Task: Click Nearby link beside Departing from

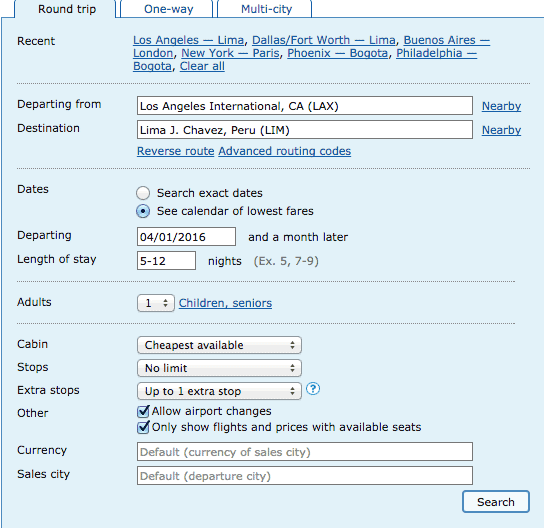Action: tap(501, 106)
